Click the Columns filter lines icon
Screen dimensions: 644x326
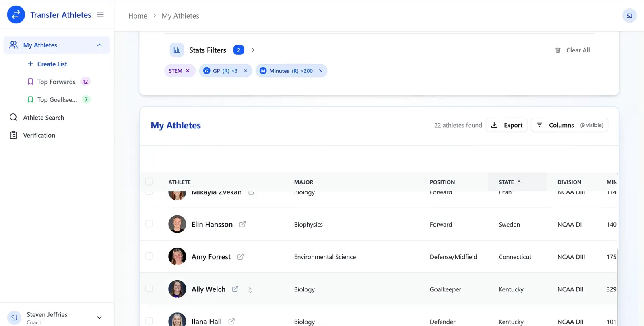pyautogui.click(x=539, y=125)
